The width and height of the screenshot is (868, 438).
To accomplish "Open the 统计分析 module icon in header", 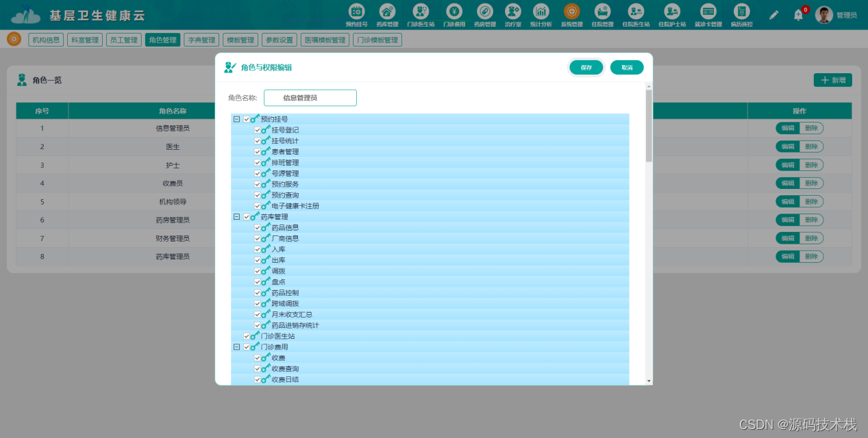I will pos(541,11).
